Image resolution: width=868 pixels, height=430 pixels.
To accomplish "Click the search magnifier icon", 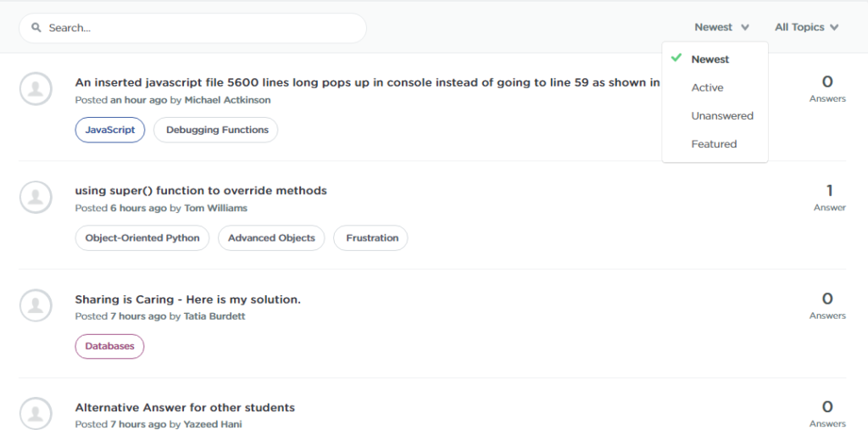I will (x=36, y=28).
